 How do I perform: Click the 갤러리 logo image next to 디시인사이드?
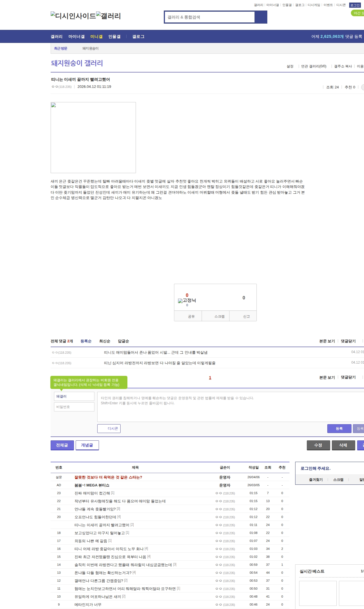(108, 16)
